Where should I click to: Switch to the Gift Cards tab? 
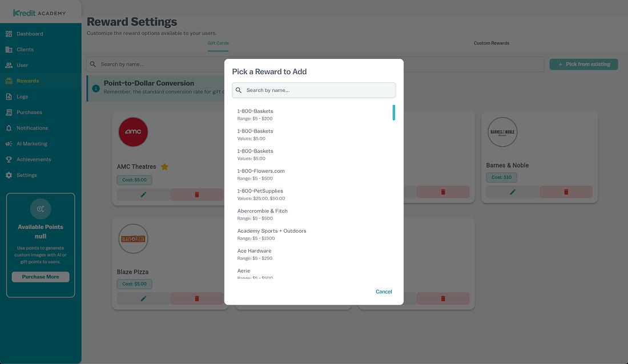pos(218,43)
